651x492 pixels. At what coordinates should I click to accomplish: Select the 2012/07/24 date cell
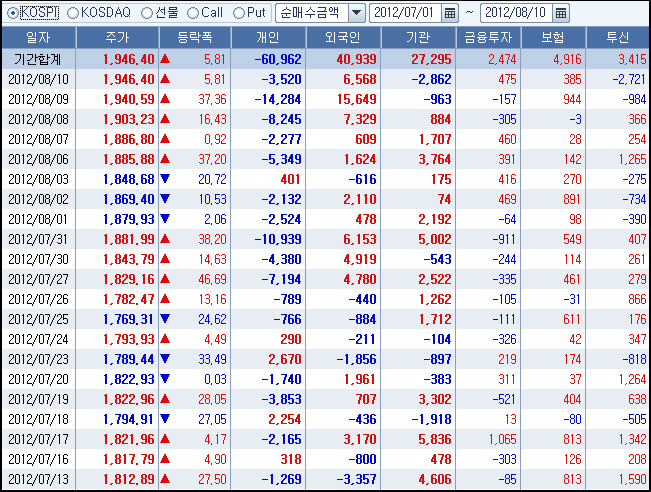(x=38, y=339)
